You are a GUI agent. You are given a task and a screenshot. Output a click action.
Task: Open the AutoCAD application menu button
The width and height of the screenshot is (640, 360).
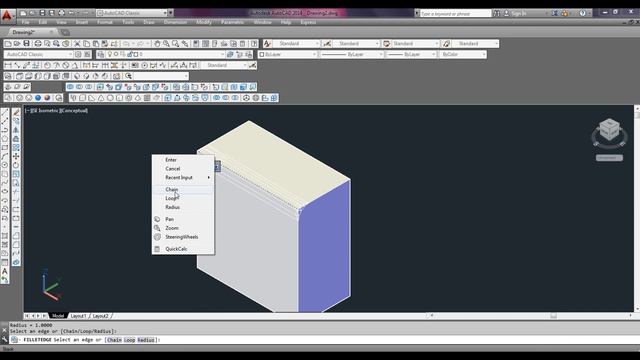(7, 15)
